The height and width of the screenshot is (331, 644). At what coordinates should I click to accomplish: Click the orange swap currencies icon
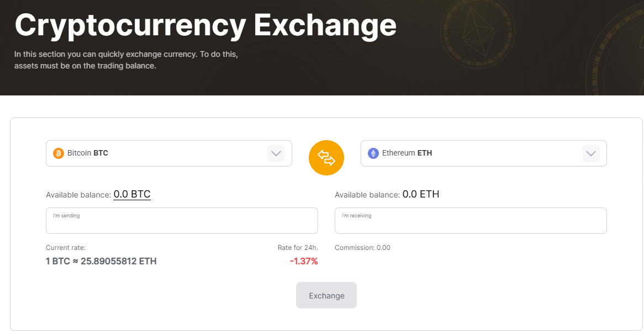coord(326,158)
